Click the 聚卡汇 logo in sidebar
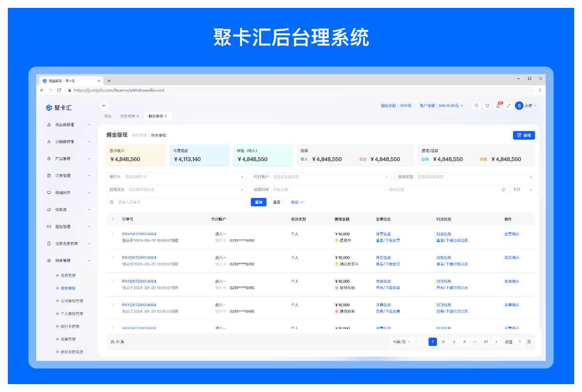582x392 pixels. coord(59,108)
